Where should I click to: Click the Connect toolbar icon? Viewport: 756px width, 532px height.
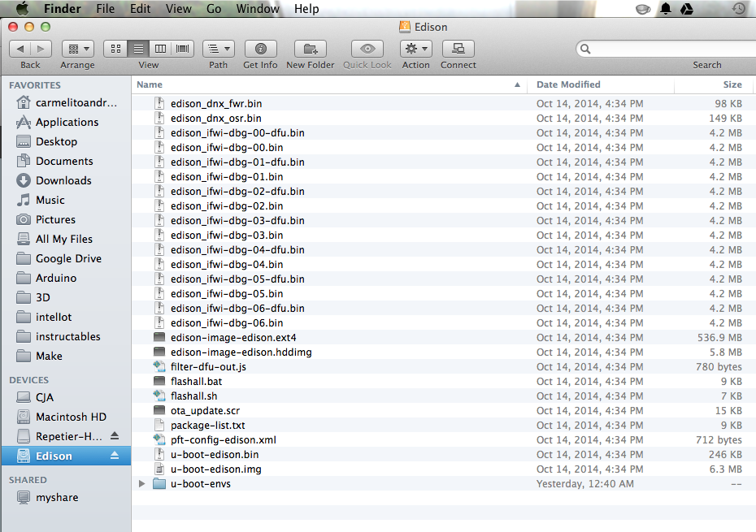458,49
